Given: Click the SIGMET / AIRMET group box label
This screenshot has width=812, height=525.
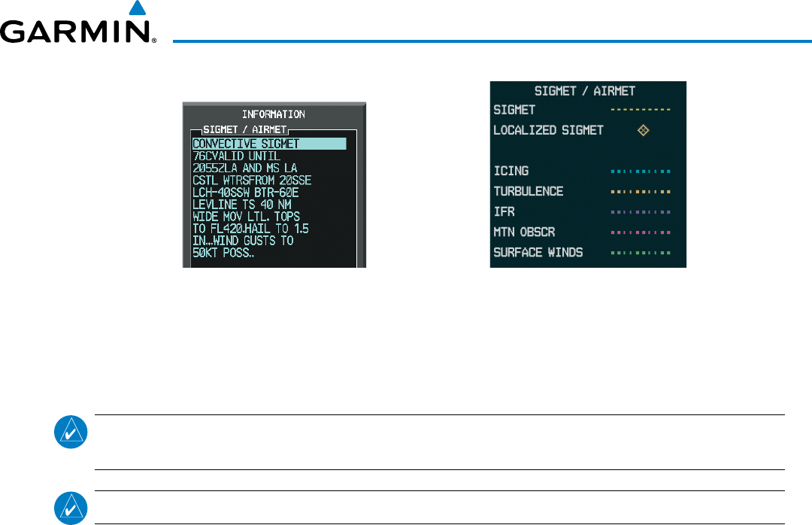Looking at the screenshot, I should pyautogui.click(x=245, y=129).
